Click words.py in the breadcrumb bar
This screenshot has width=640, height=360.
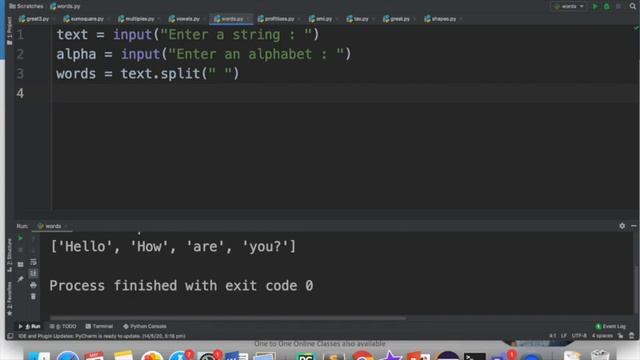coord(65,6)
